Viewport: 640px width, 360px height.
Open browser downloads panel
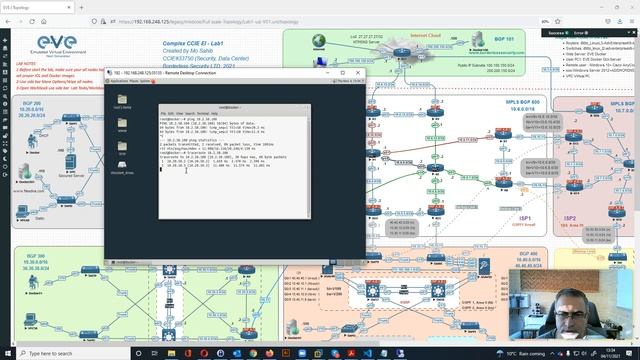click(620, 21)
